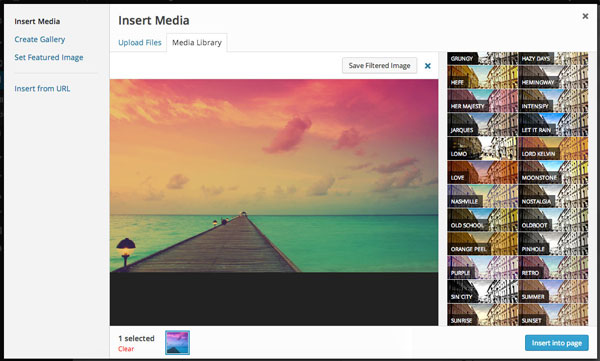Choose the Sunset filter thumbnail
The image size is (600, 361).
553,315
